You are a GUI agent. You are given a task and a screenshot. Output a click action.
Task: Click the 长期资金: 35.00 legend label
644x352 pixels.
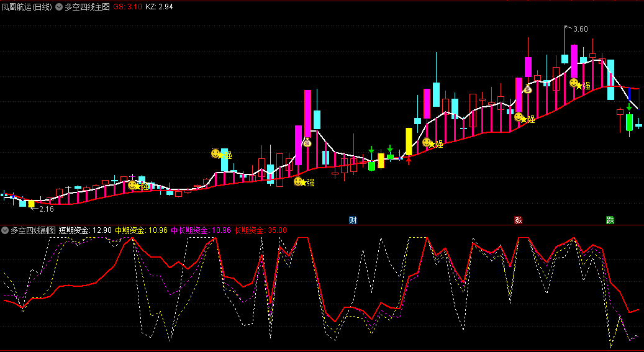[x=260, y=230]
